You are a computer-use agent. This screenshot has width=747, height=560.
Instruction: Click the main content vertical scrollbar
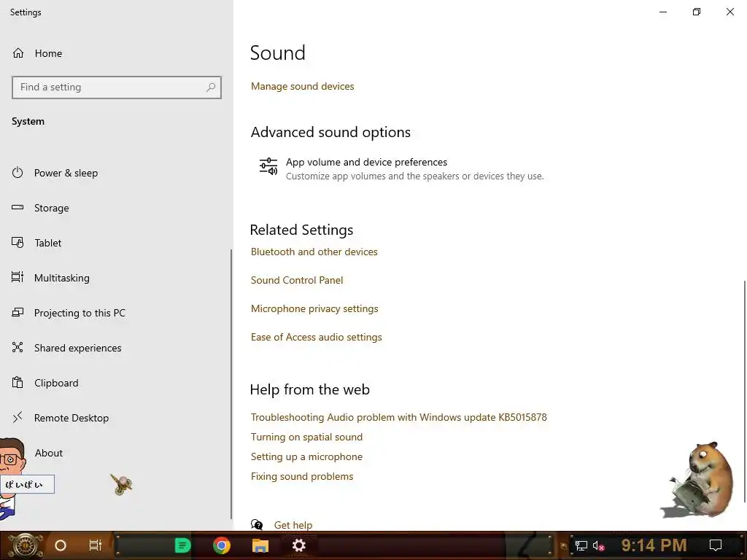745,392
